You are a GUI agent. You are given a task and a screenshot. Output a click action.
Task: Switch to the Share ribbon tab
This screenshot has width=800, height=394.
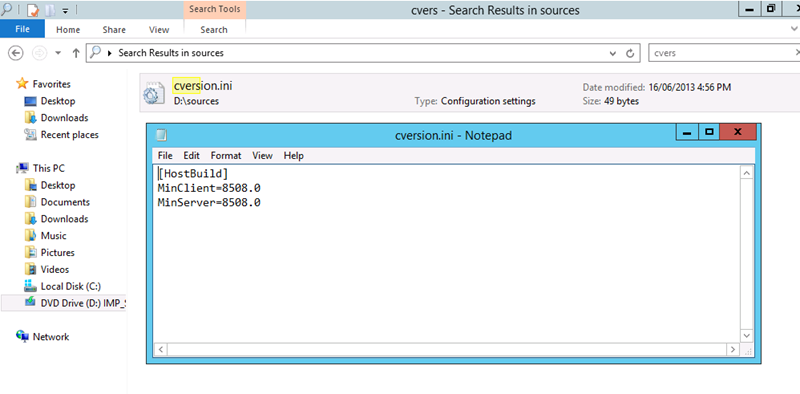(114, 30)
